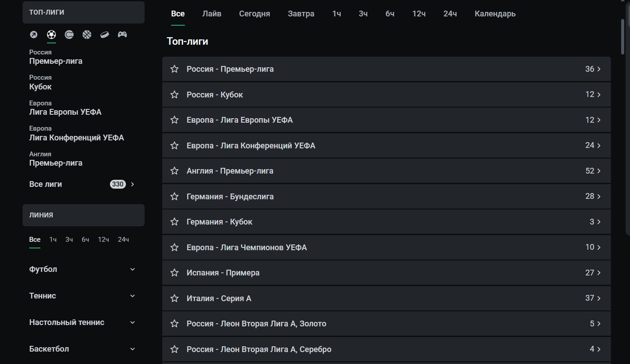Image resolution: width=630 pixels, height=364 pixels.
Task: Favorite Италия - Серия А league
Action: tap(175, 298)
